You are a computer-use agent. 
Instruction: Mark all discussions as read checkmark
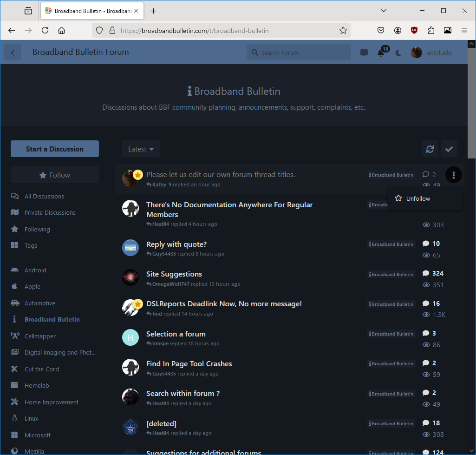coord(449,149)
